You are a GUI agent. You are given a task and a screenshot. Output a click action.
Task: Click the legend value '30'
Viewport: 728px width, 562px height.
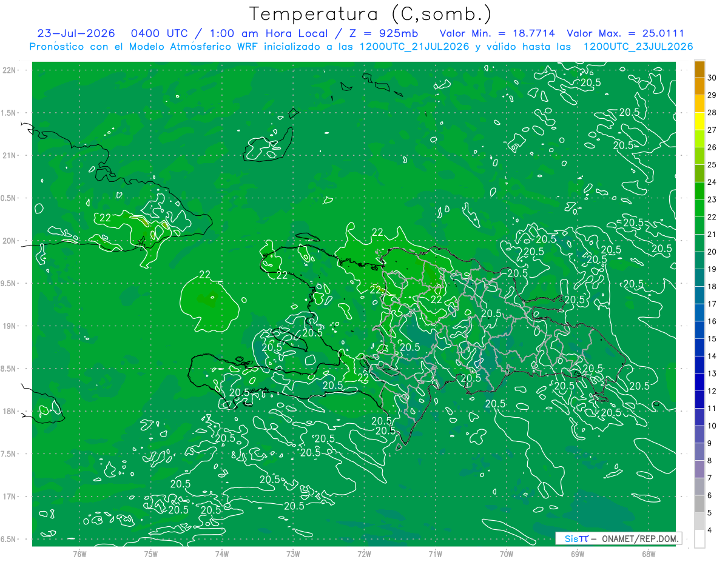pos(712,78)
